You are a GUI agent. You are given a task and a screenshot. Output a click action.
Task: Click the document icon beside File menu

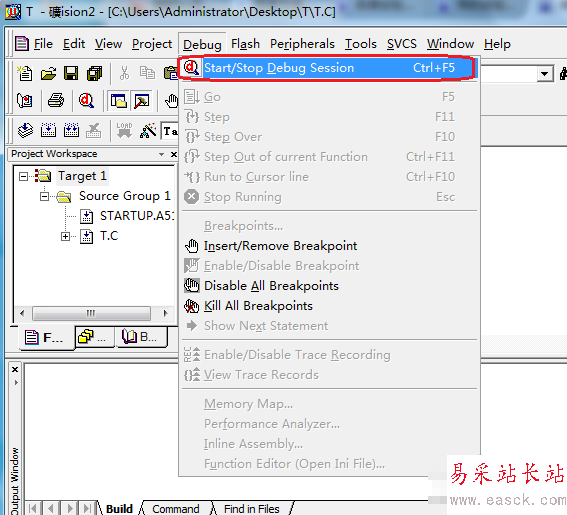click(21, 44)
